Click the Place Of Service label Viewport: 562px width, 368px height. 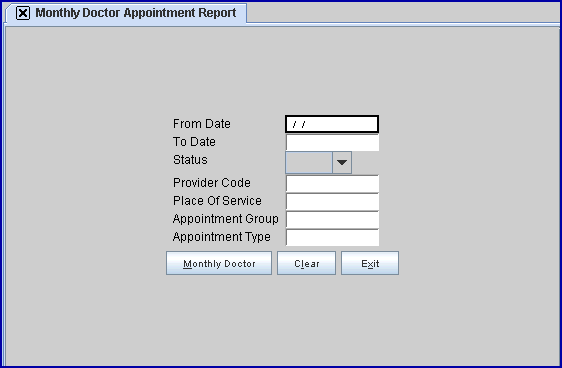pyautogui.click(x=217, y=201)
